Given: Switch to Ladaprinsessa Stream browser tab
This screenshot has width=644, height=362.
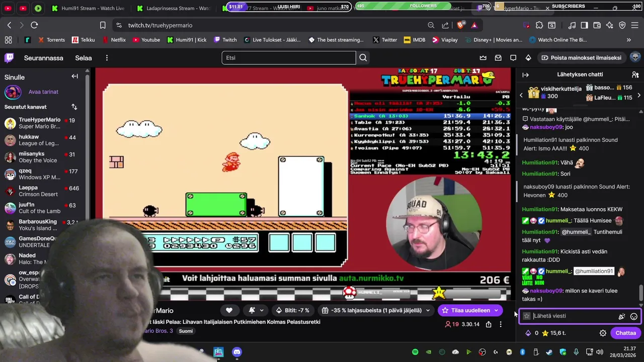Looking at the screenshot, I should tap(174, 9).
